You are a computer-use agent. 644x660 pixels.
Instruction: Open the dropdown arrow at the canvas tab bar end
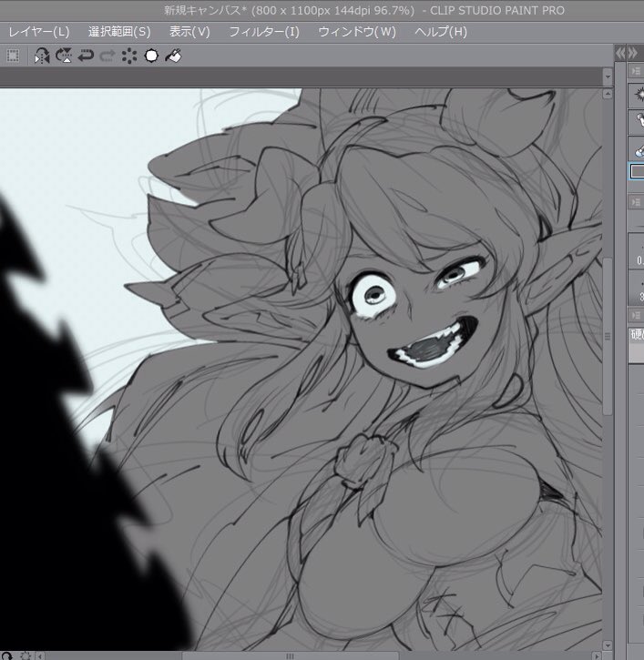[608, 77]
